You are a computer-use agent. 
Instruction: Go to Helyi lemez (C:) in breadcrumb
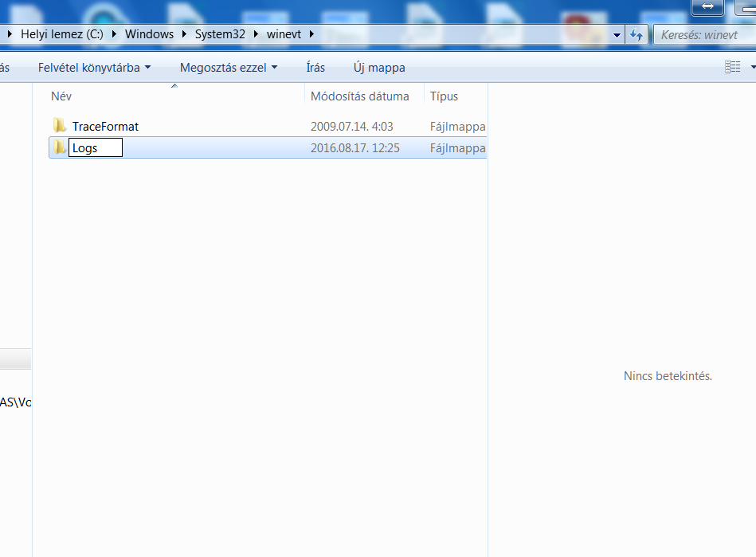pyautogui.click(x=62, y=34)
